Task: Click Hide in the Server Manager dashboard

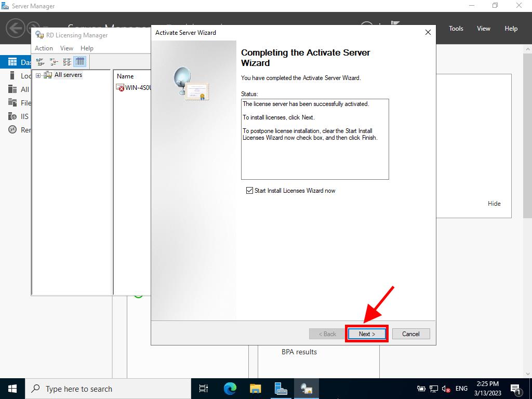Action: click(x=494, y=204)
